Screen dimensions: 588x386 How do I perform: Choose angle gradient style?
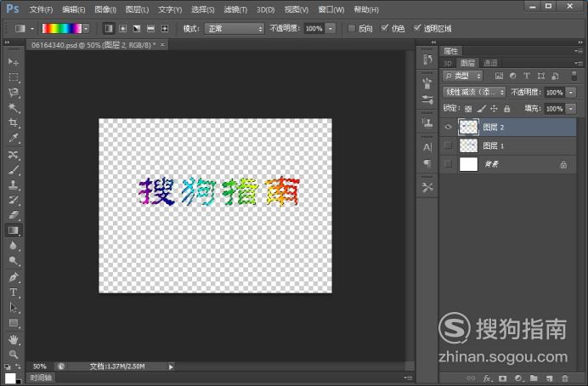coord(137,29)
